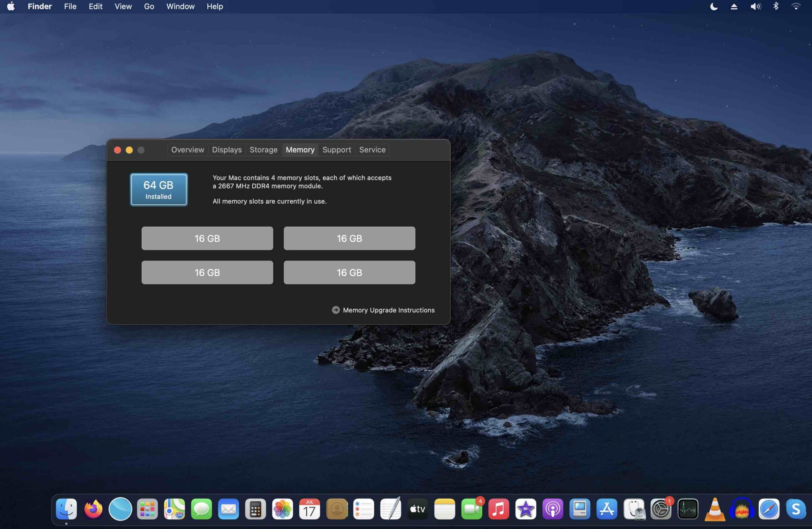
Task: Select the 64 GB Installed box
Action: click(x=158, y=190)
